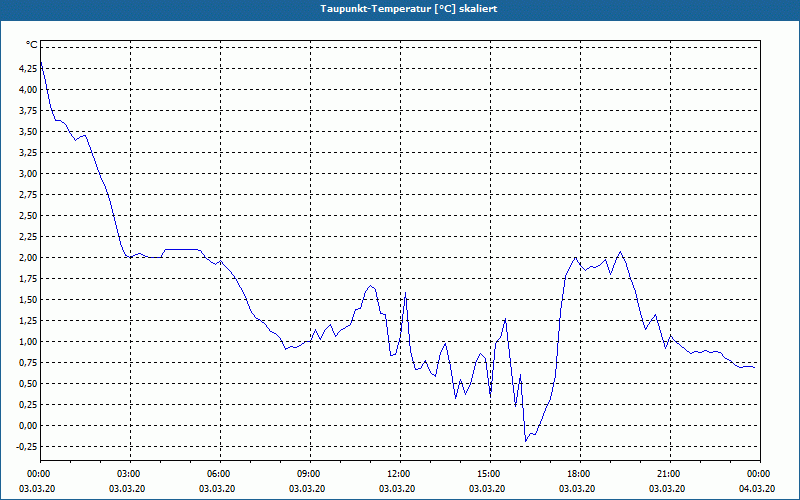
Task: Click the °C unit label on the axis
Action: [x=32, y=45]
